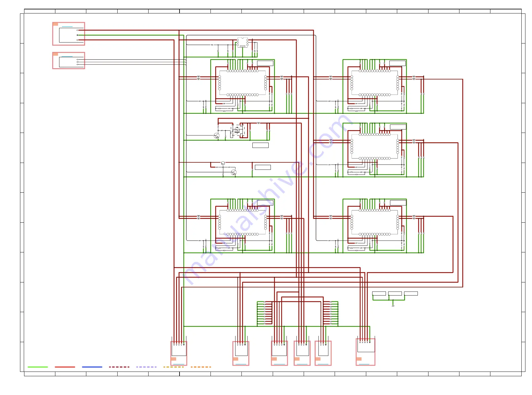The image size is (532, 395).
Task: Click orange tag on top-left connector block
Action: pyautogui.click(x=55, y=24)
